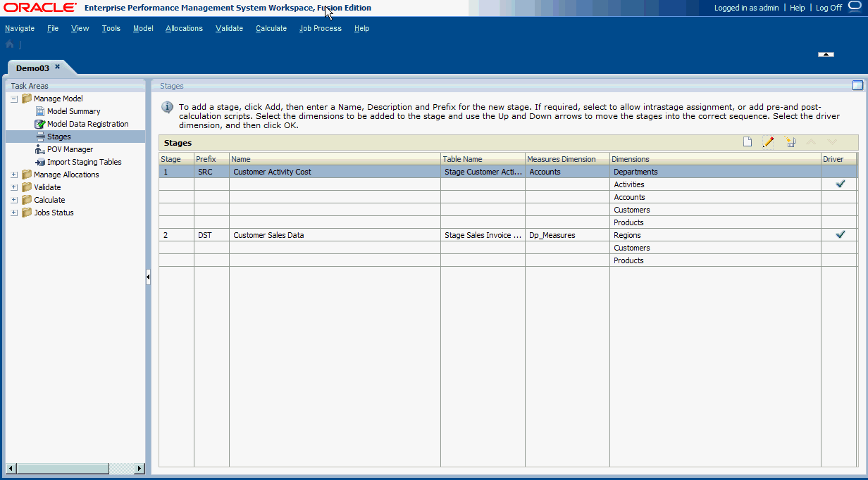This screenshot has width=868, height=480.
Task: Select the Demo03 tab
Action: click(x=32, y=68)
